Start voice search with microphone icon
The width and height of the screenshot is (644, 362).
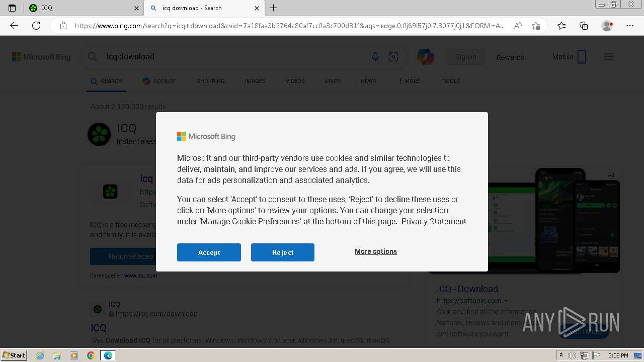[x=375, y=57]
